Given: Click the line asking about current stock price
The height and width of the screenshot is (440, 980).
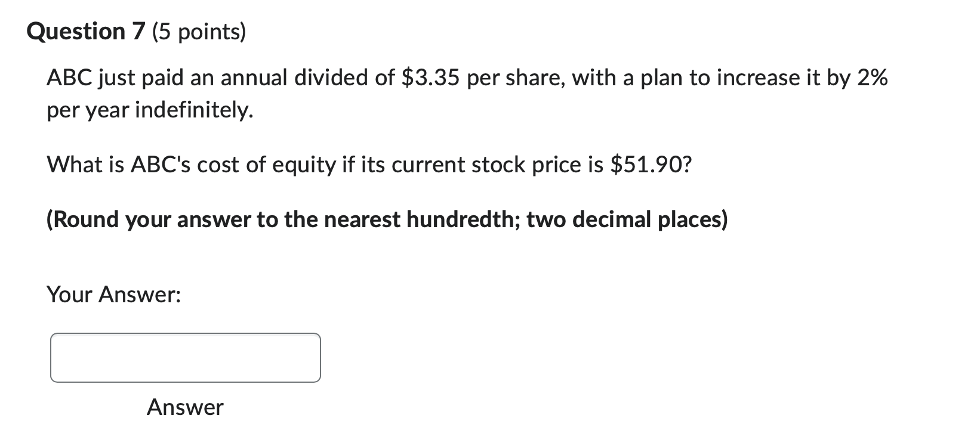Looking at the screenshot, I should click(x=369, y=165).
